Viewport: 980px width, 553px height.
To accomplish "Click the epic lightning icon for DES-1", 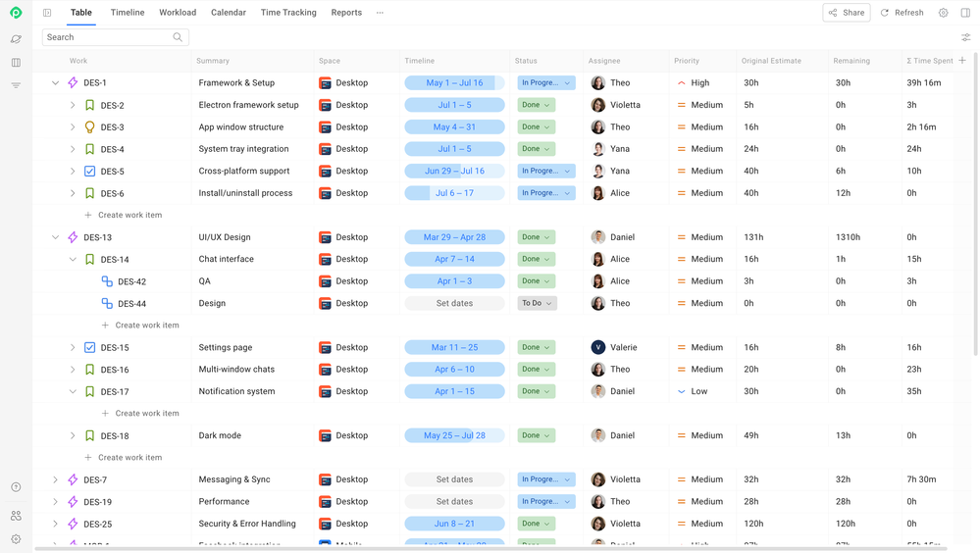I will click(x=73, y=82).
